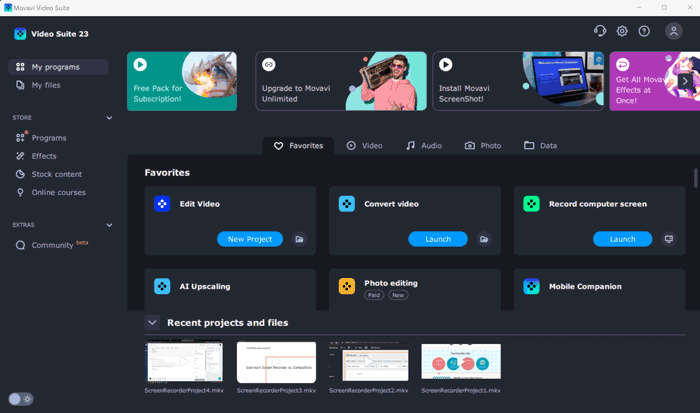The width and height of the screenshot is (700, 413).
Task: Collapse the EXTRAS sidebar section
Action: [109, 225]
